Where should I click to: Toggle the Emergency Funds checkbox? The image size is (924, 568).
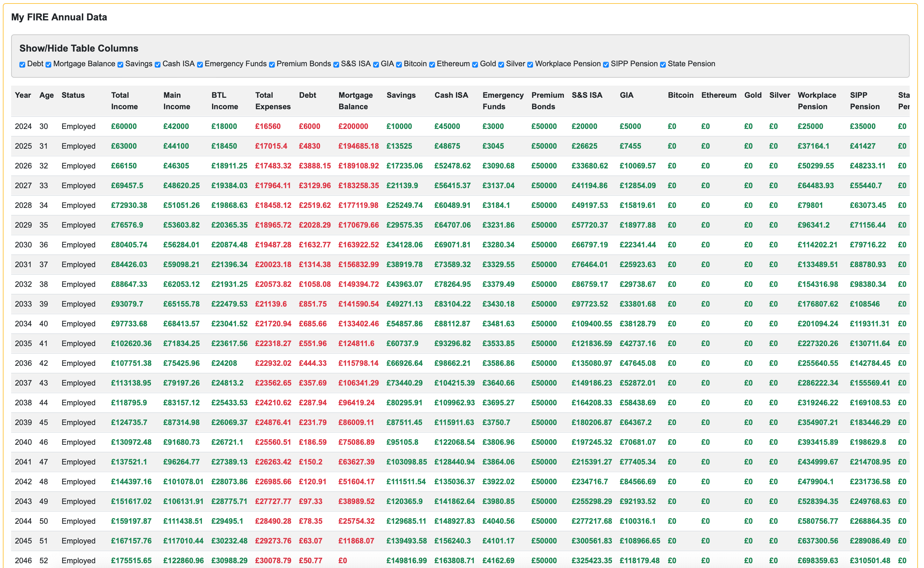tap(200, 65)
